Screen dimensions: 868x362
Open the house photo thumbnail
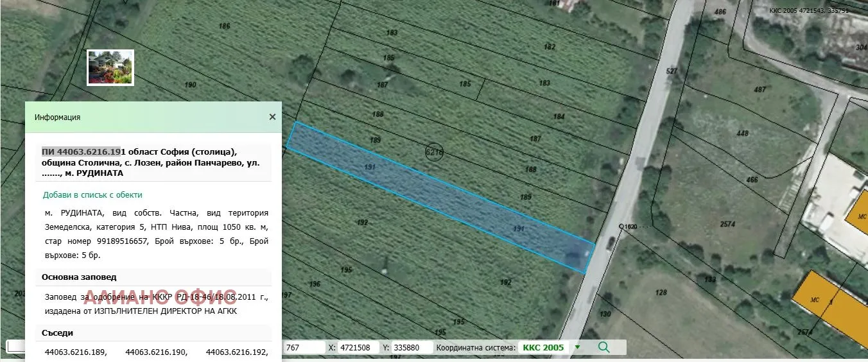click(x=110, y=68)
